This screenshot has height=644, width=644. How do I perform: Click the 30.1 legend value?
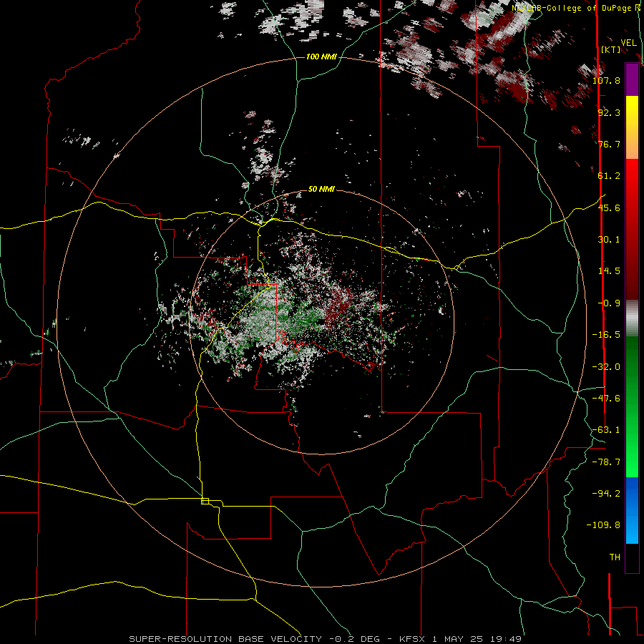(609, 240)
